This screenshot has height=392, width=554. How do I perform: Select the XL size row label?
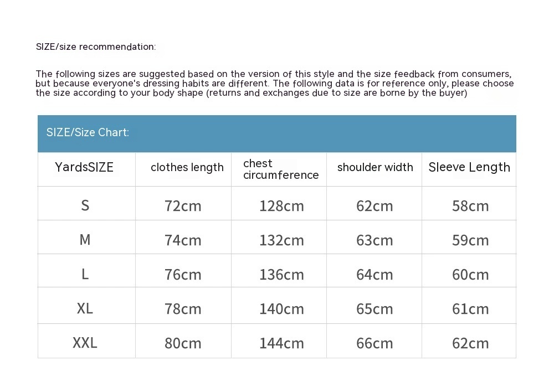tap(85, 308)
